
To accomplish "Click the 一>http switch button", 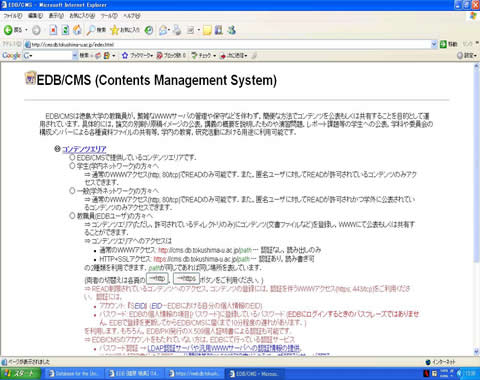I will point(157,279).
